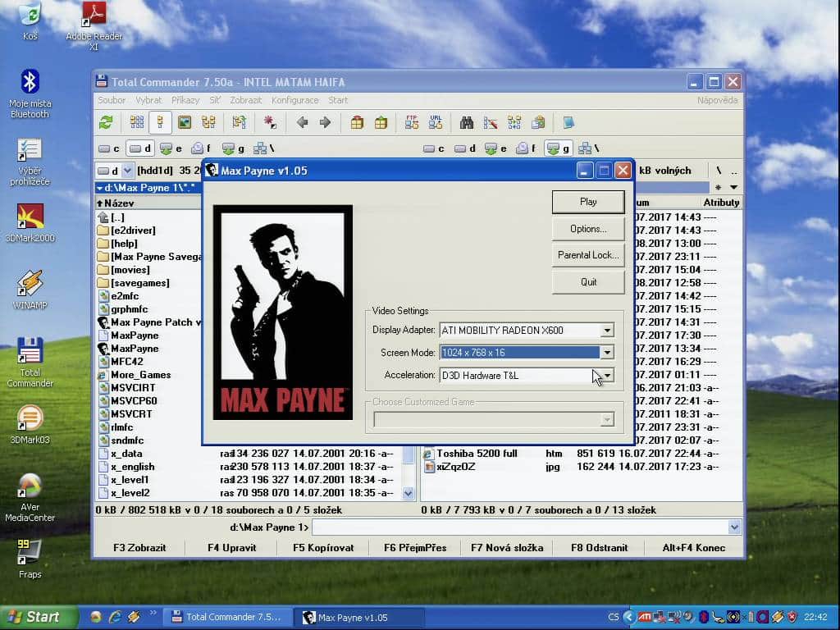
Task: Click the Windows Start button
Action: coord(38,617)
